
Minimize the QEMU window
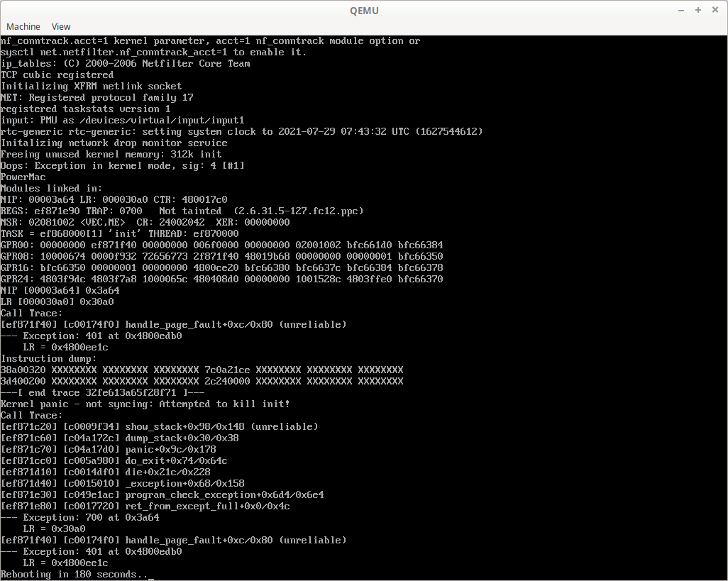pos(681,10)
